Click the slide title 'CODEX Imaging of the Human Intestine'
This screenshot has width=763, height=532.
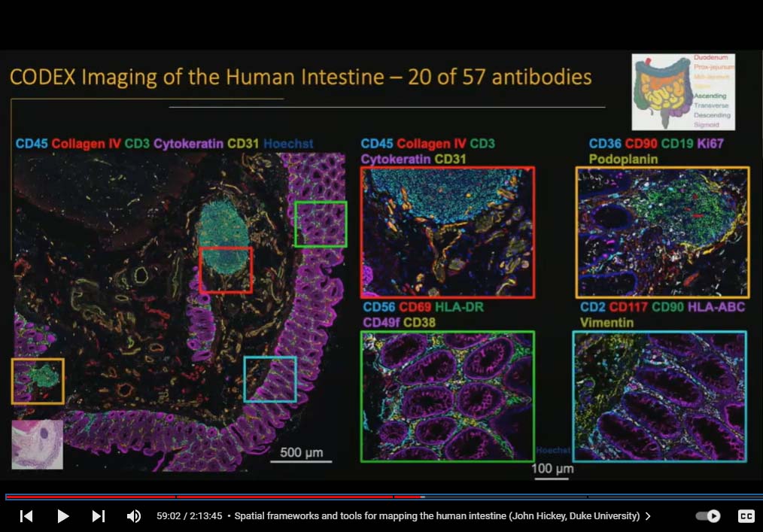pyautogui.click(x=197, y=77)
